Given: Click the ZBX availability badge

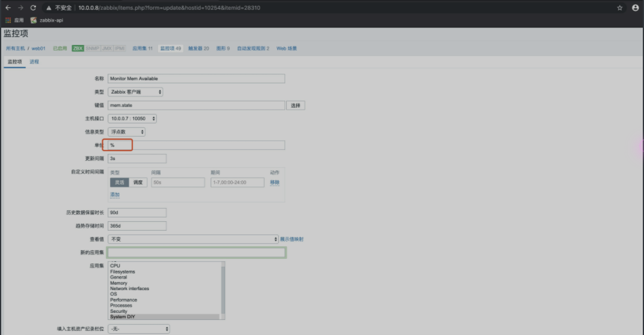Looking at the screenshot, I should pos(78,49).
